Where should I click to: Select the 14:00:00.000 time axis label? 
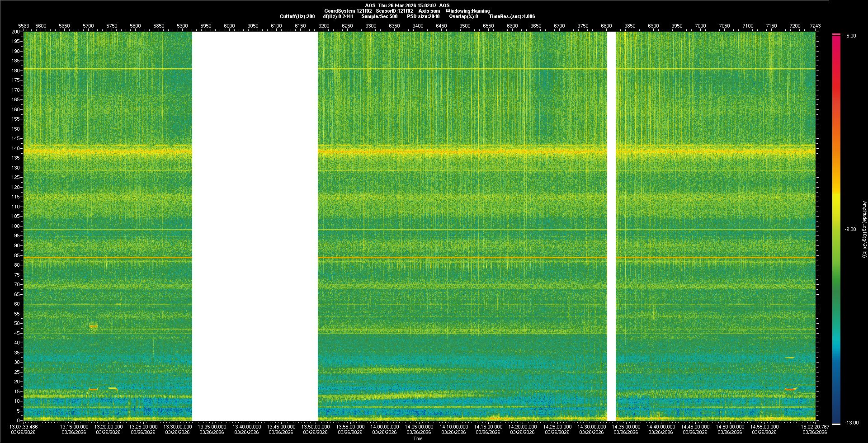coord(385,427)
